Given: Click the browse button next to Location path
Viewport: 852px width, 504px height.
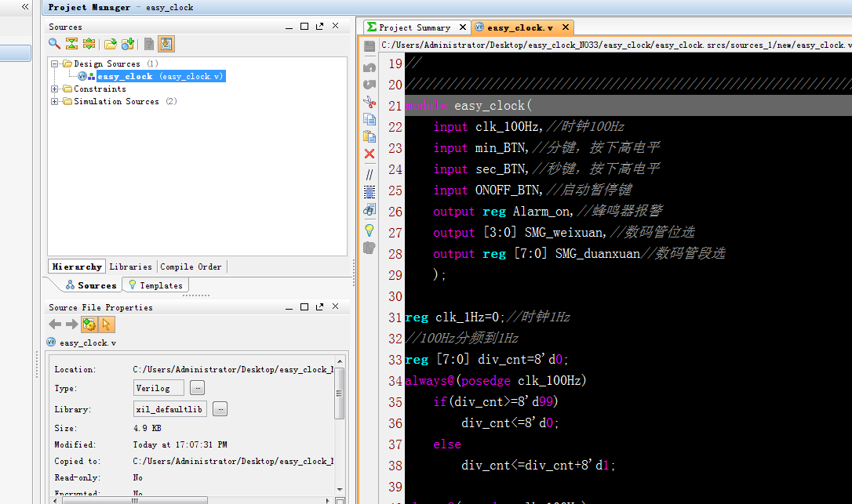Looking at the screenshot, I should (197, 387).
